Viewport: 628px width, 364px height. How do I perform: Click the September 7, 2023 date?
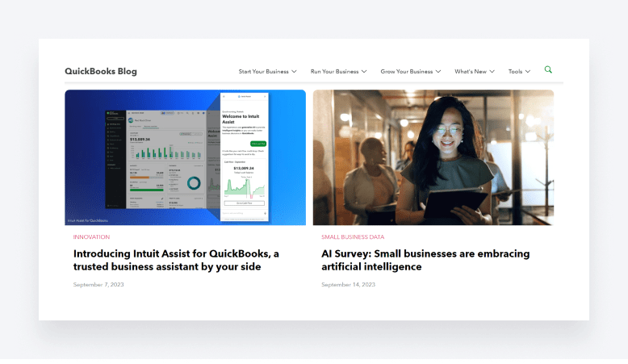click(x=98, y=285)
